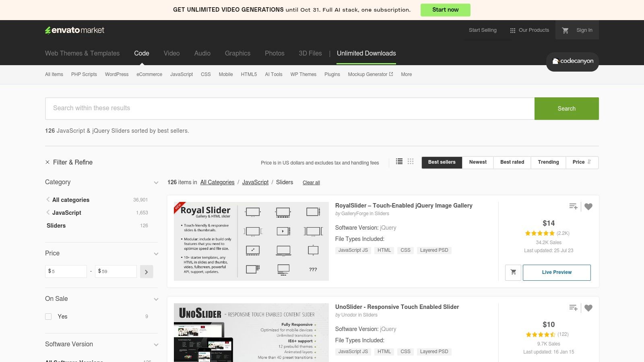The height and width of the screenshot is (362, 644).
Task: Clear all applied filters
Action: 311,182
